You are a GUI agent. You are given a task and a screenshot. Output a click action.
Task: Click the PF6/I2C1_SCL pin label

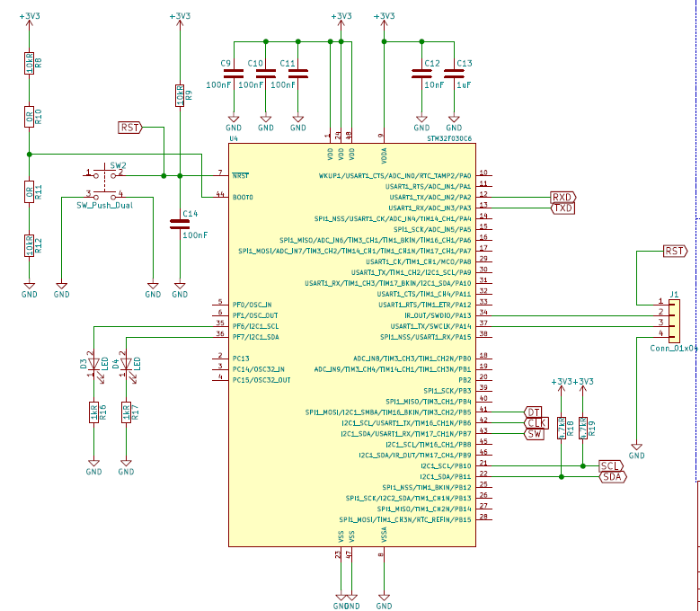(x=255, y=326)
